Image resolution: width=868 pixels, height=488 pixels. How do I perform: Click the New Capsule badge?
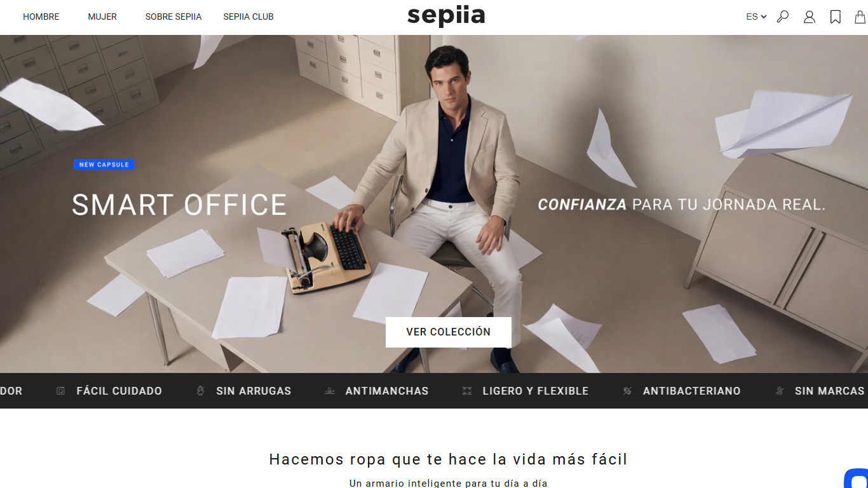point(104,165)
